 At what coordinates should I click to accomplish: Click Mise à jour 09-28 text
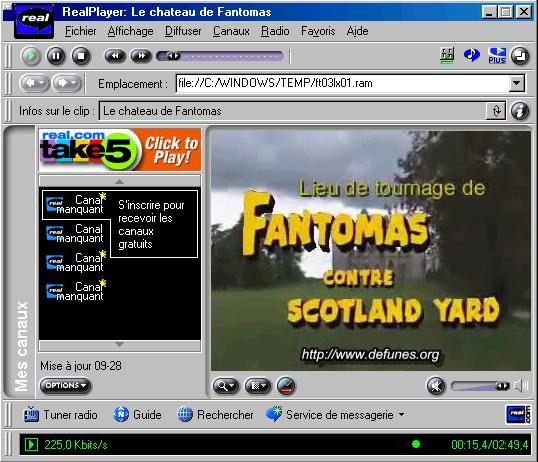click(81, 366)
